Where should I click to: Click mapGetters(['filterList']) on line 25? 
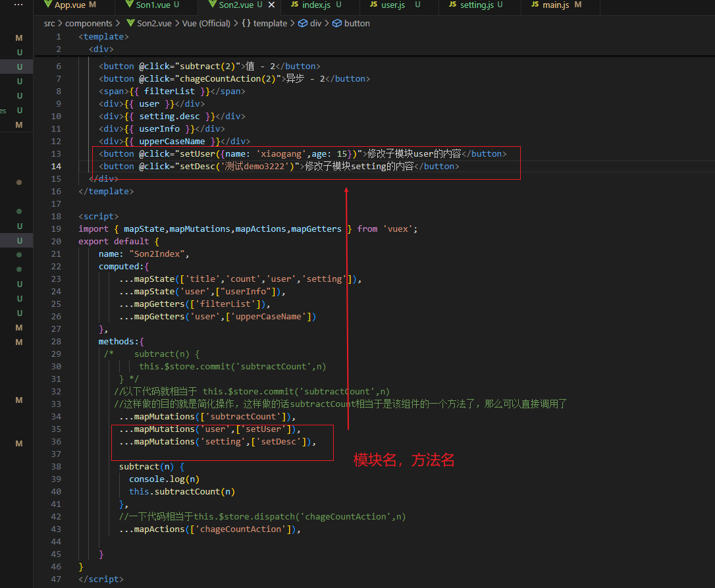(x=199, y=304)
